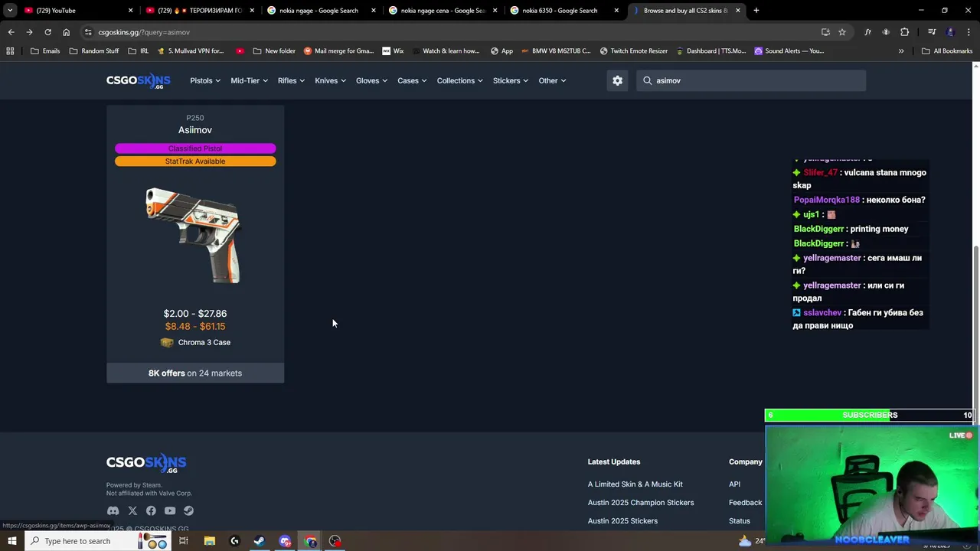980x551 pixels.
Task: Click the browser forward arrow
Action: coord(29,32)
